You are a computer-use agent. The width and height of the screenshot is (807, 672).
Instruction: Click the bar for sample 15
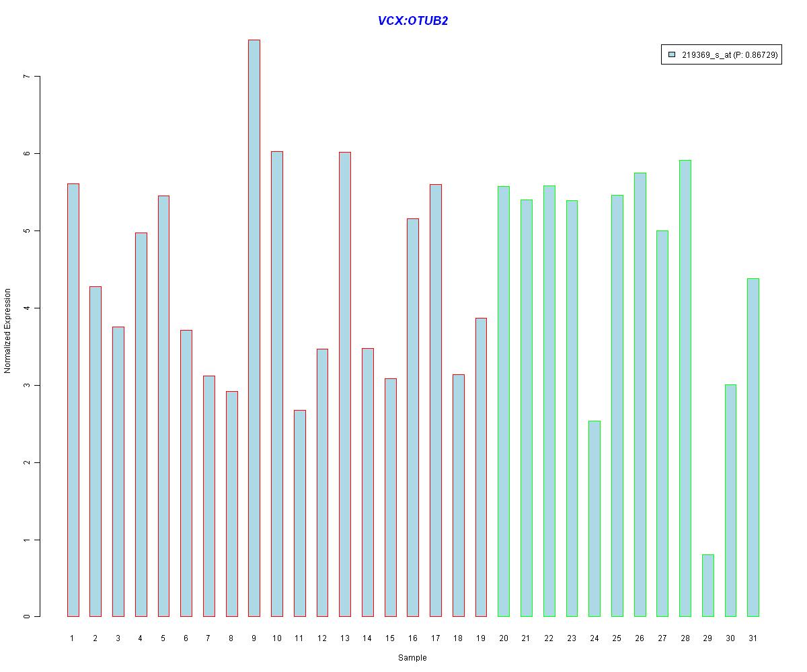391,497
